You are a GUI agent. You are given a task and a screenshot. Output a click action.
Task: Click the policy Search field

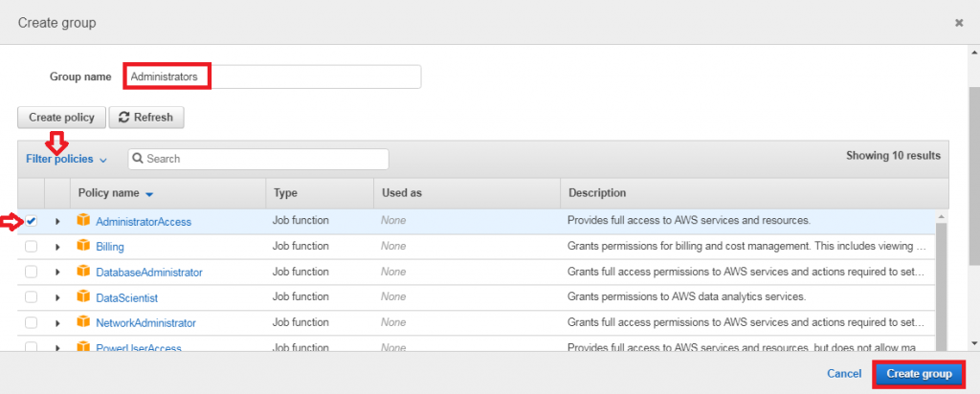click(x=258, y=159)
